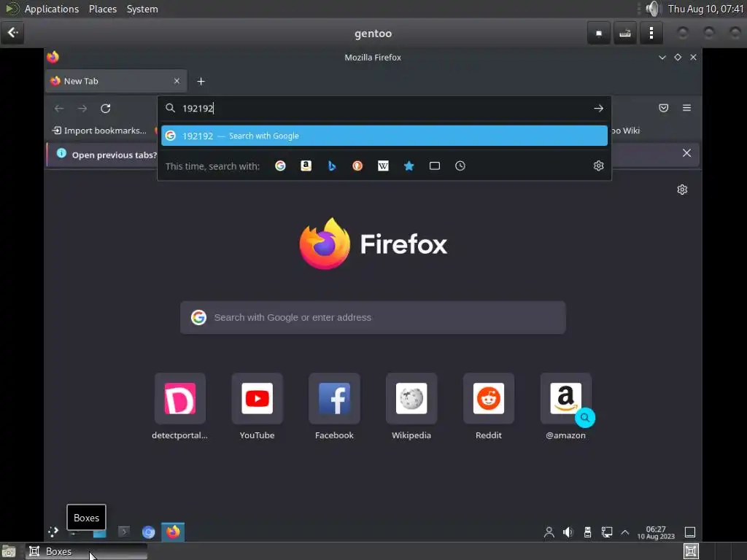Click the keyboard shortcuts button in Boxes header
747x560 pixels.
click(624, 34)
